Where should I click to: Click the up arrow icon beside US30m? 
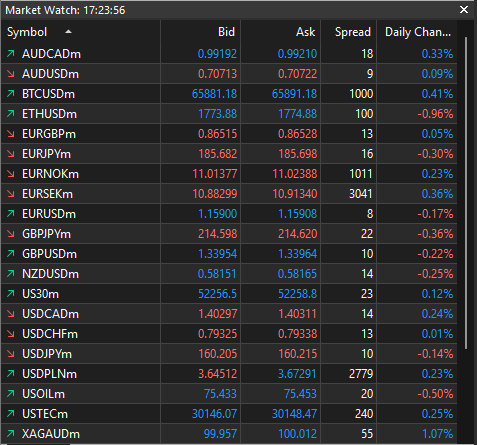pyautogui.click(x=11, y=293)
